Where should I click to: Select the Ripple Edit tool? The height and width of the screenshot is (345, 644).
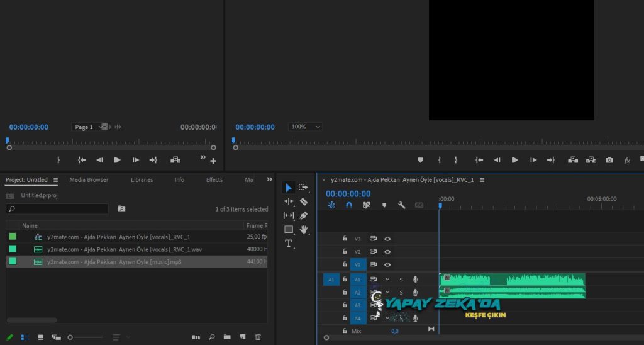289,201
